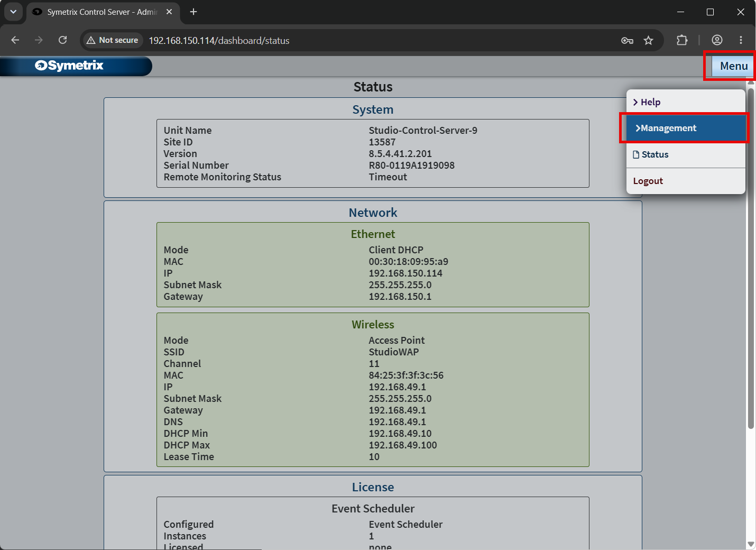Select the Status menu item
Screen dimensions: 756x550
pos(686,154)
